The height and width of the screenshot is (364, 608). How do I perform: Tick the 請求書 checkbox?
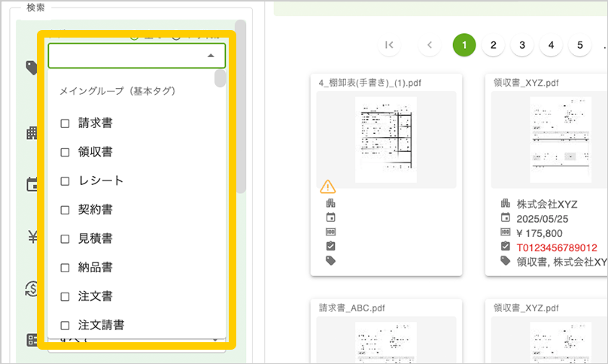pos(65,123)
